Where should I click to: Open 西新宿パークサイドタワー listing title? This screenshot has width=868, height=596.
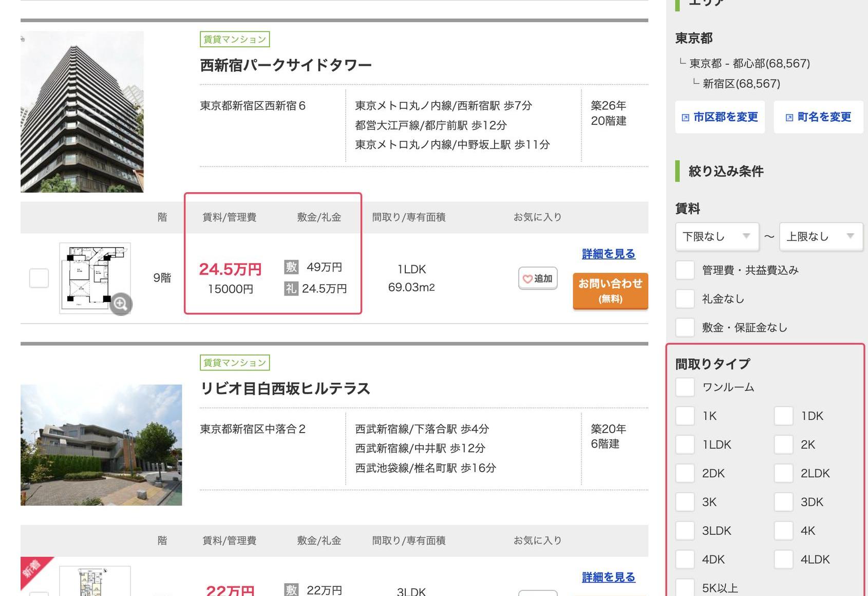(x=286, y=65)
